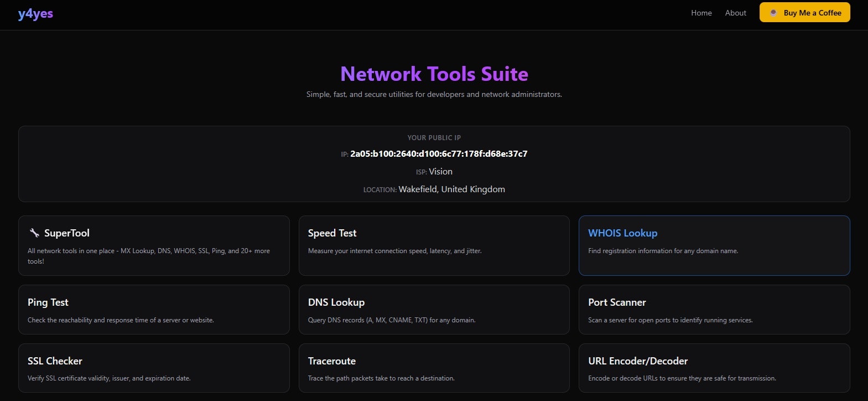Click the Buy Me a Coffee button

(804, 13)
